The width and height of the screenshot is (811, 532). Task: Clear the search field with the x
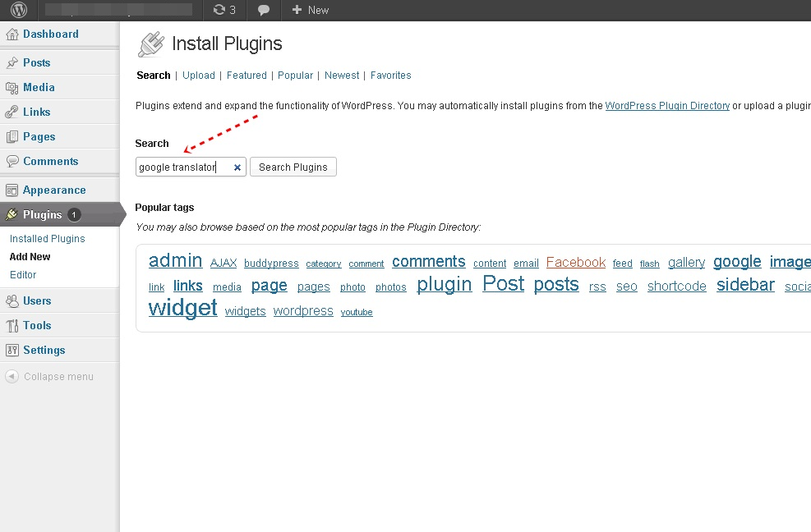[237, 167]
